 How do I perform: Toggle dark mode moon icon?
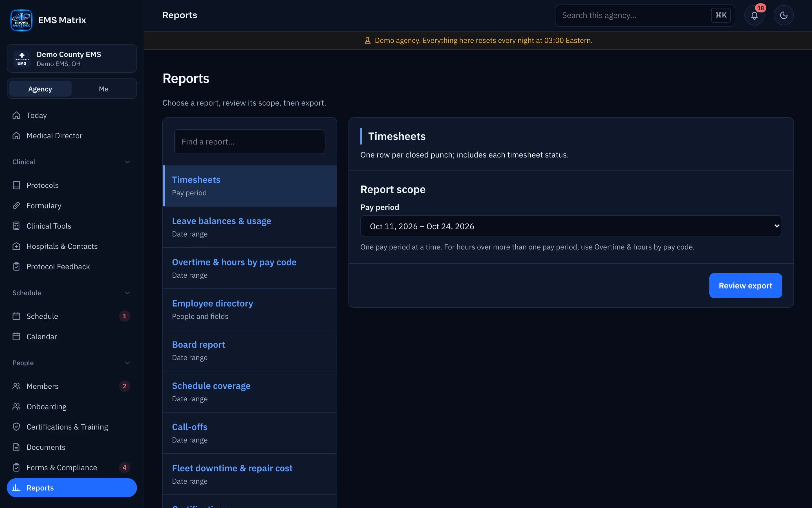point(784,16)
